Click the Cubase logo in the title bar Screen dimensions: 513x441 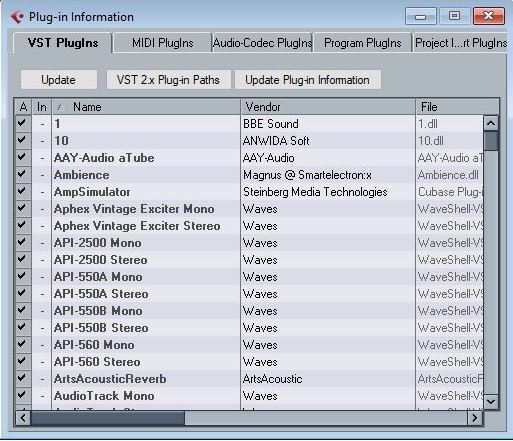coord(17,17)
